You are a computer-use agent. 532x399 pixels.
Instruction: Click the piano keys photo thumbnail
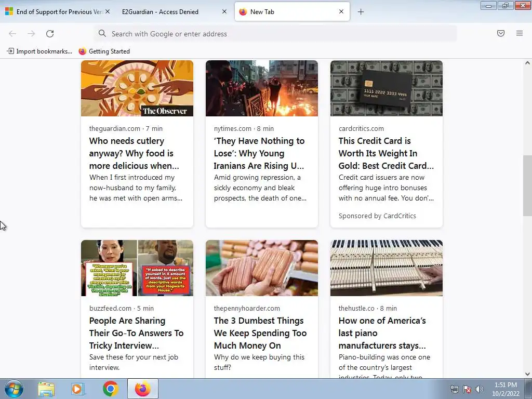(387, 268)
